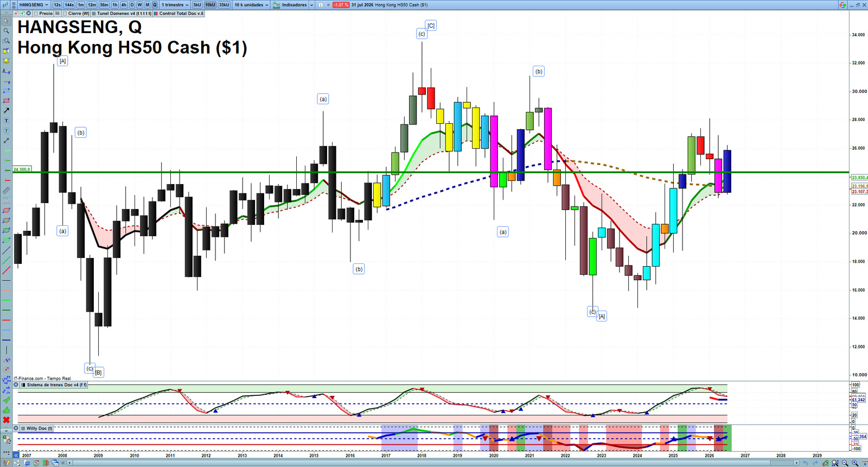This screenshot has width=868, height=467.
Task: Switch to the D daily timeframe
Action: (x=132, y=5)
